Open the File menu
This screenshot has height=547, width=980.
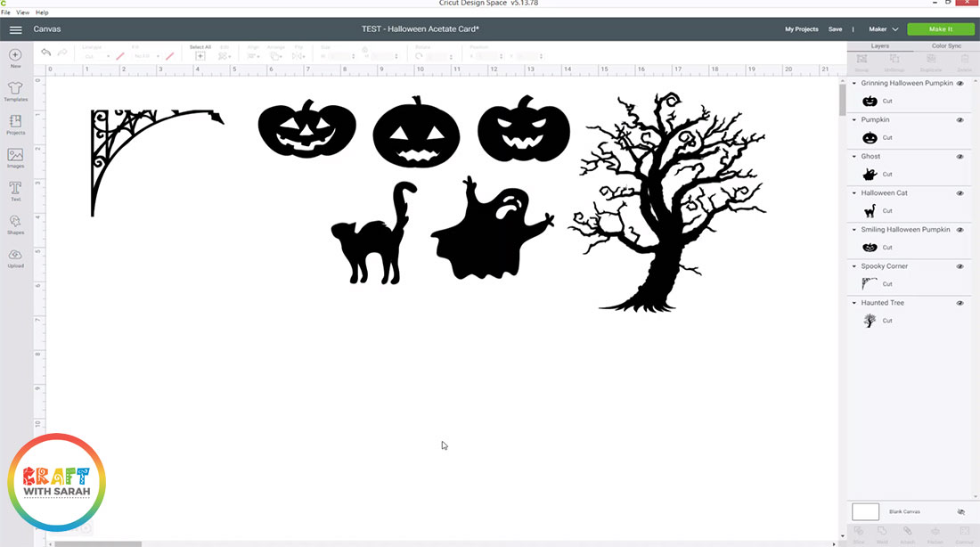(6, 12)
